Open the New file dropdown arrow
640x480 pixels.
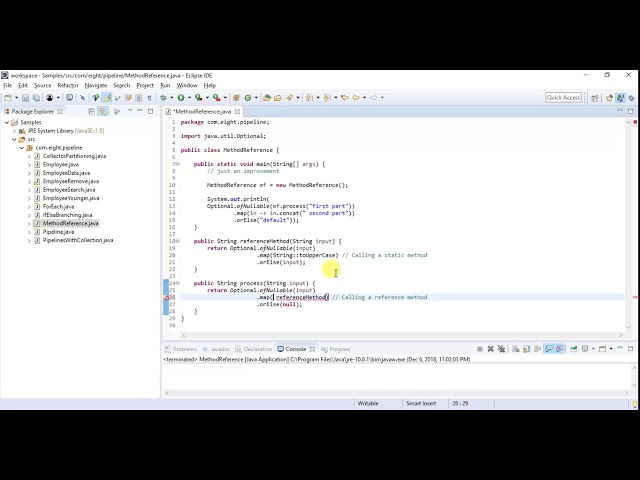pyautogui.click(x=16, y=98)
